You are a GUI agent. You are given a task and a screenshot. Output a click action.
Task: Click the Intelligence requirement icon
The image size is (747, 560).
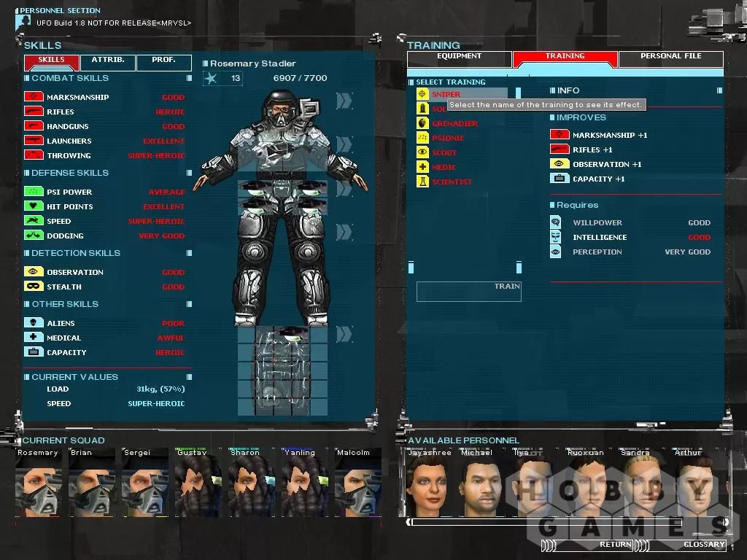click(x=555, y=237)
